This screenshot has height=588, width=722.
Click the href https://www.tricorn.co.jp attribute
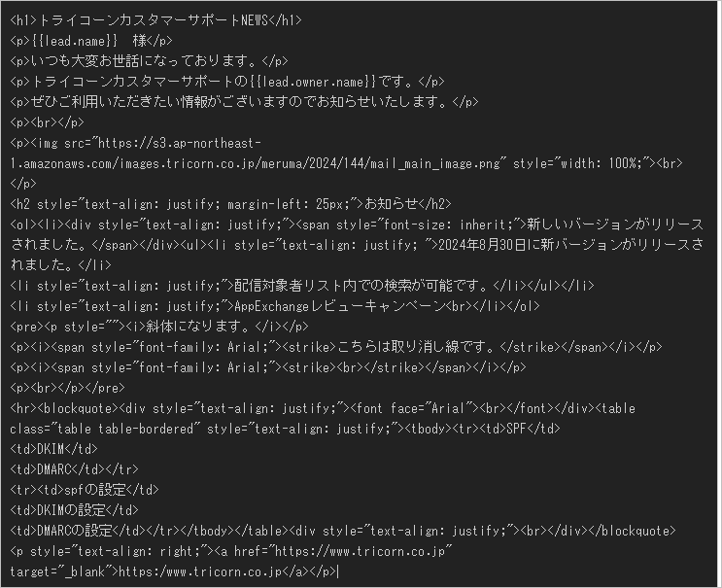point(336,551)
